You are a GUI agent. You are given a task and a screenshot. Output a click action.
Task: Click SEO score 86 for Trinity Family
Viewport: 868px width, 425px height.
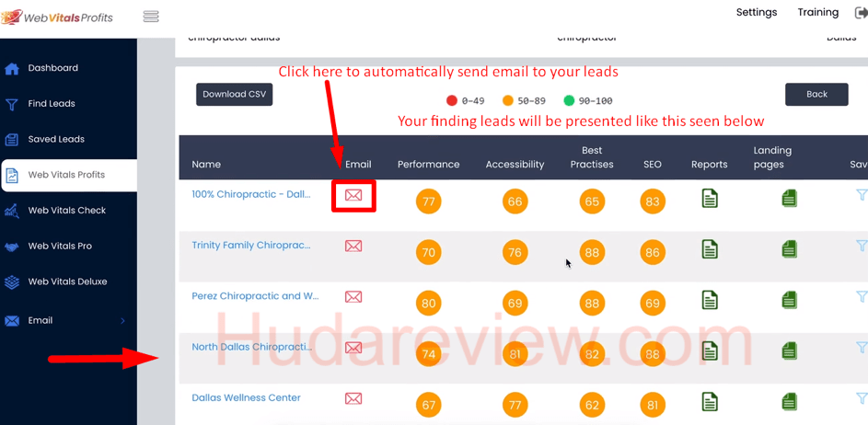pos(653,252)
